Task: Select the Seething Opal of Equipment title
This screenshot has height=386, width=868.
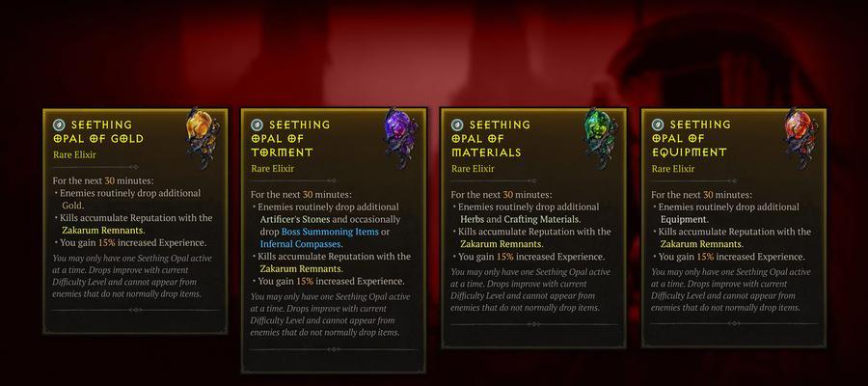Action: tap(692, 138)
